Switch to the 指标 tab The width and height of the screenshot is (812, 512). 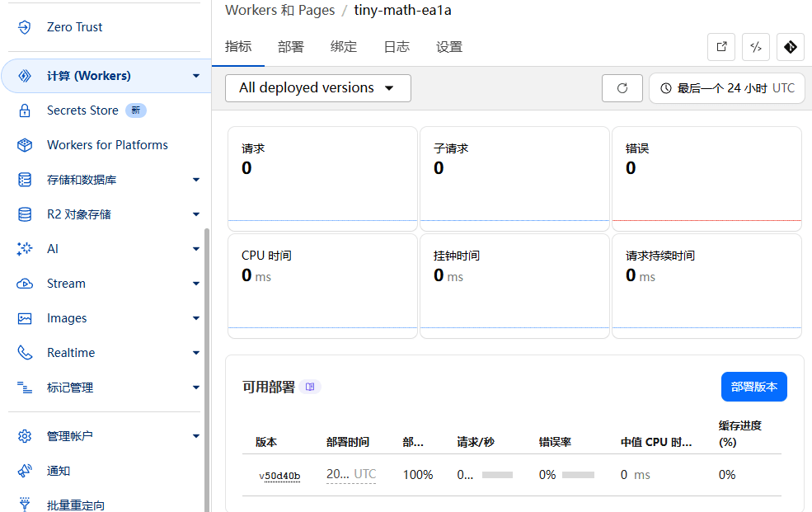(238, 47)
